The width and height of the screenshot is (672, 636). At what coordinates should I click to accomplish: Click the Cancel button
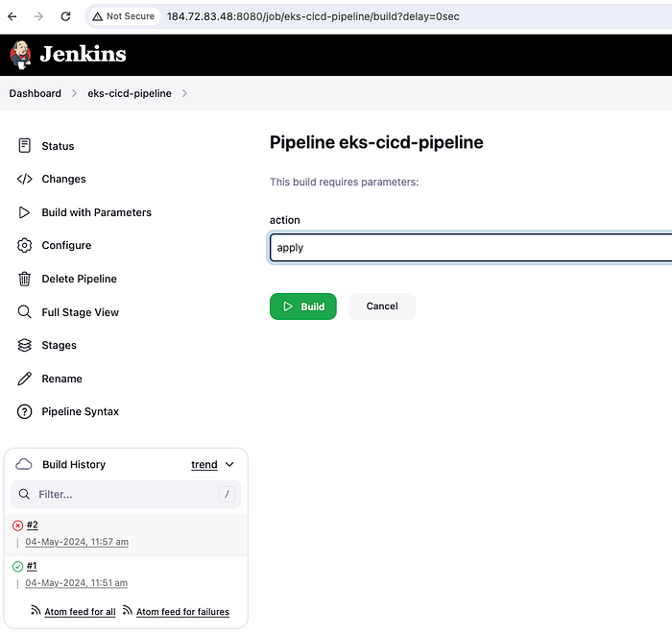[x=382, y=306]
